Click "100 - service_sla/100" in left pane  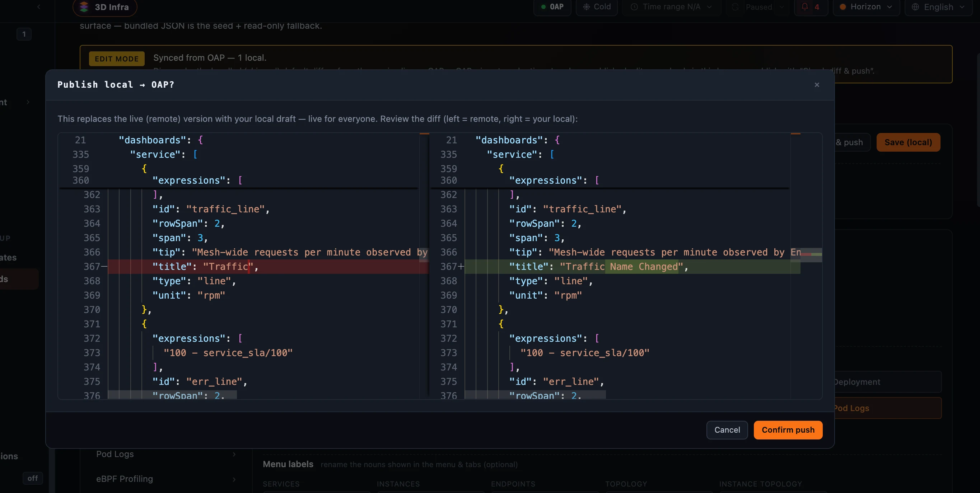[x=228, y=353]
